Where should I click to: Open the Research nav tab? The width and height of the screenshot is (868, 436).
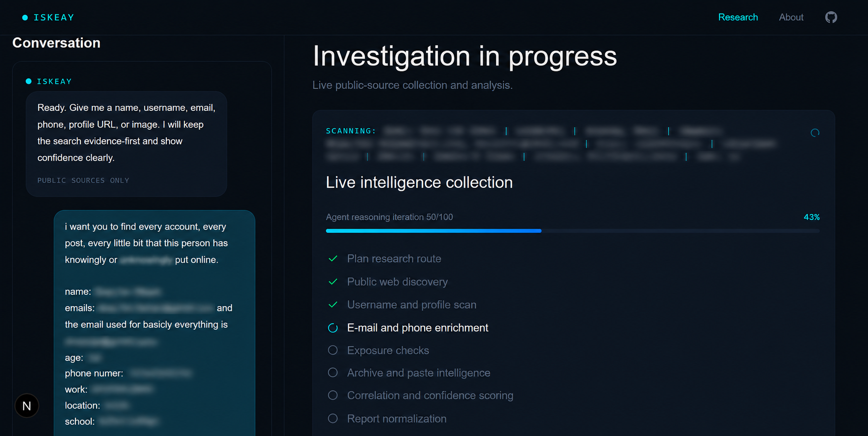tap(738, 17)
